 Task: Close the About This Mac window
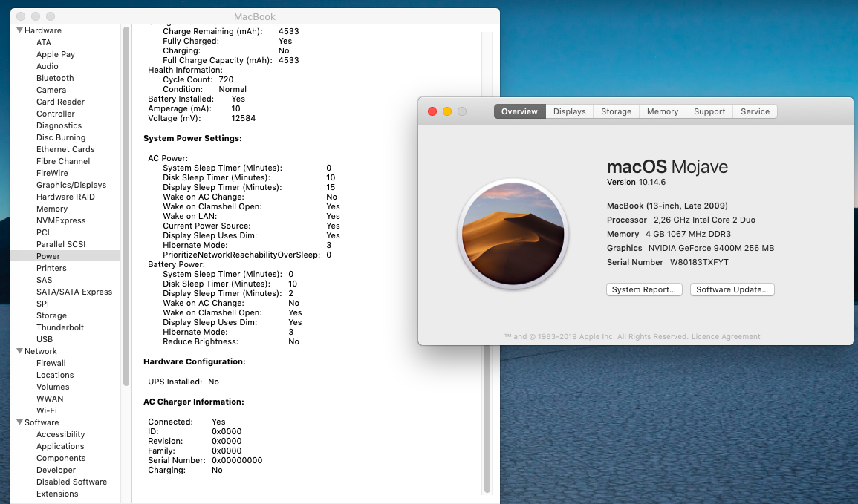click(432, 111)
